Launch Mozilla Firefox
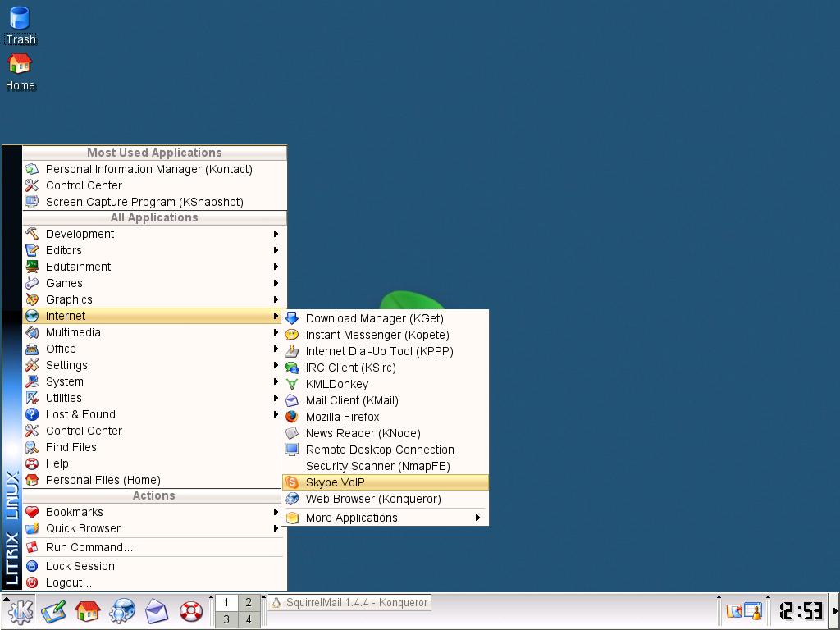Screen dimensions: 840x630 point(386,417)
